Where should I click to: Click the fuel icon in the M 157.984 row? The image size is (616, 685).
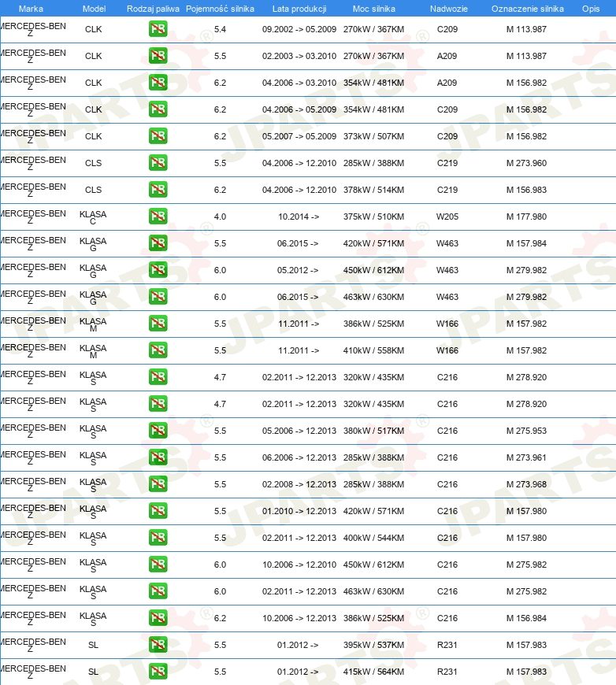(x=158, y=243)
